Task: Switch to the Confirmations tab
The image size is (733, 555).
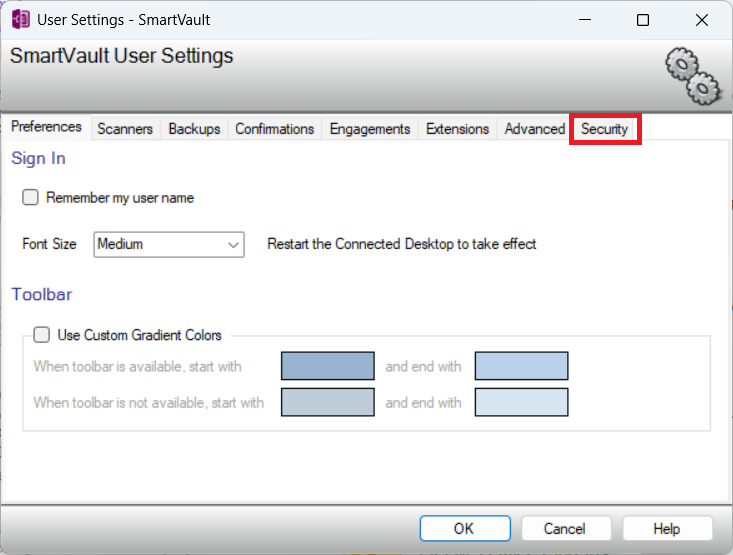Action: 274,129
